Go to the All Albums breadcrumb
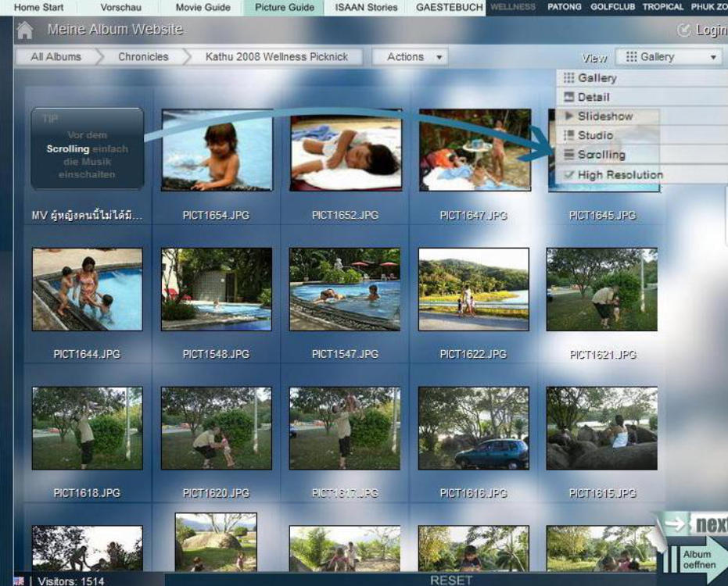This screenshot has width=728, height=586. click(56, 57)
